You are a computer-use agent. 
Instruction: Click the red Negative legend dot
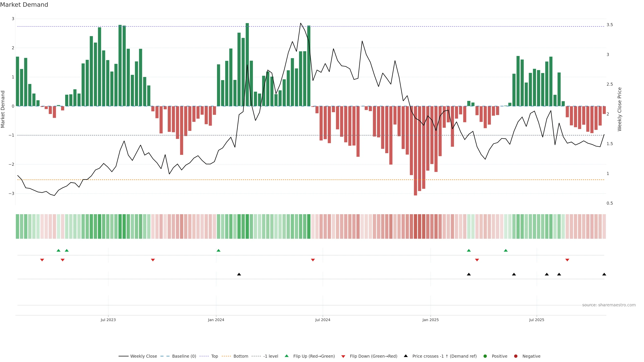[516, 356]
